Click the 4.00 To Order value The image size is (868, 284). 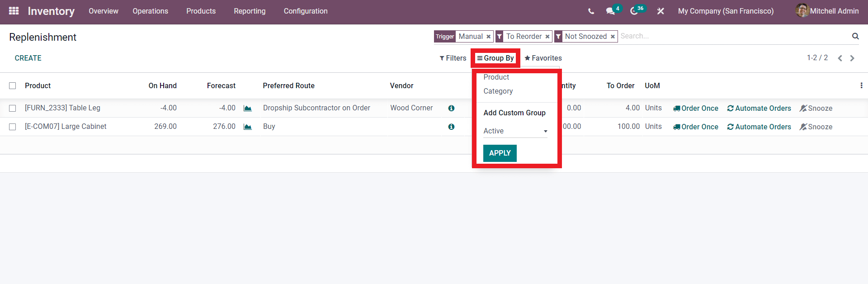coord(632,108)
